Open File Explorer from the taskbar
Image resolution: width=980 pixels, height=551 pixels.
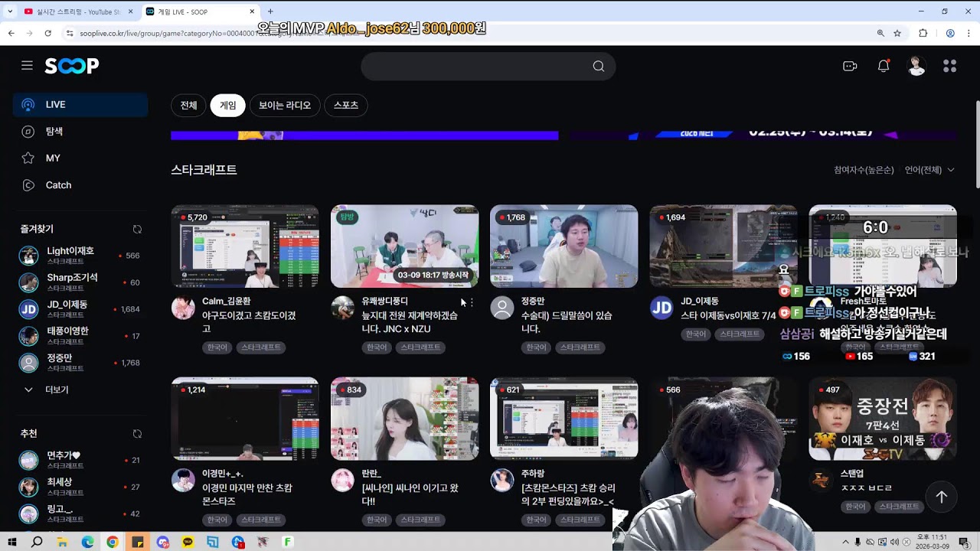click(62, 542)
